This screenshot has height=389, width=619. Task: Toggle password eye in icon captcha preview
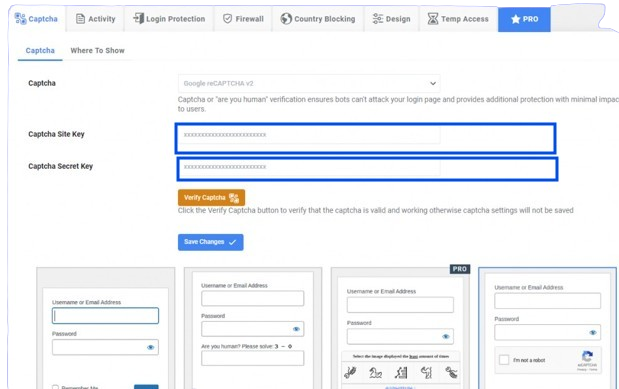446,336
